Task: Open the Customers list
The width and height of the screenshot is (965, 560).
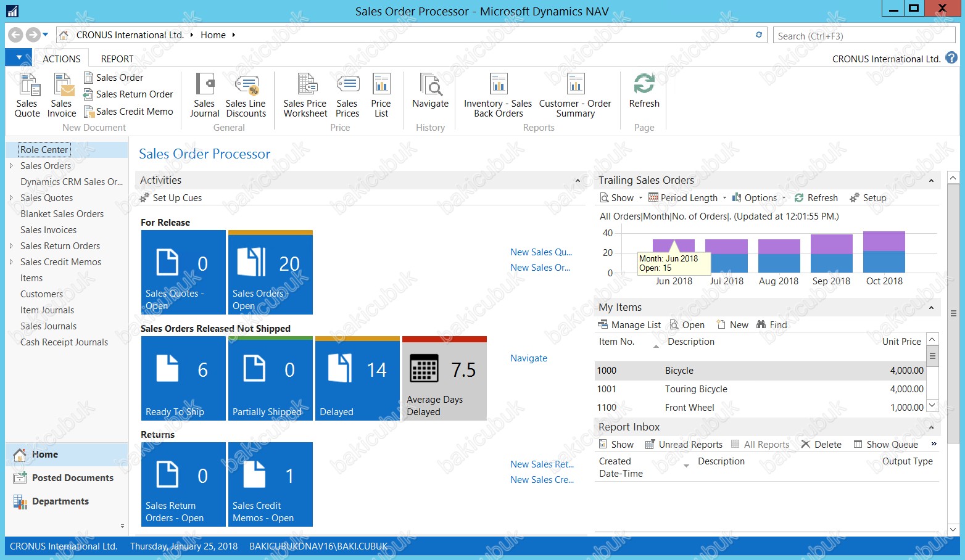Action: [x=41, y=294]
